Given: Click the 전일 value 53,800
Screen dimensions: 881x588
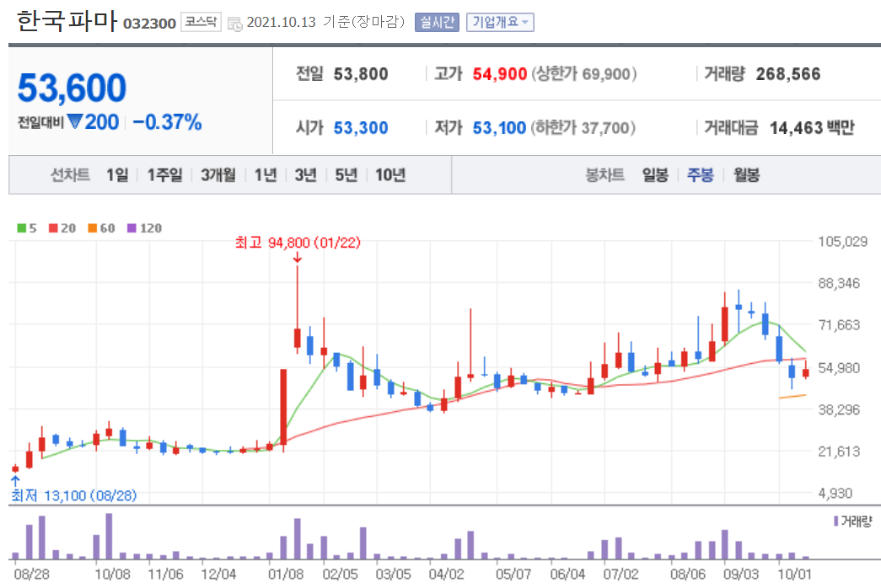Looking at the screenshot, I should point(361,74).
